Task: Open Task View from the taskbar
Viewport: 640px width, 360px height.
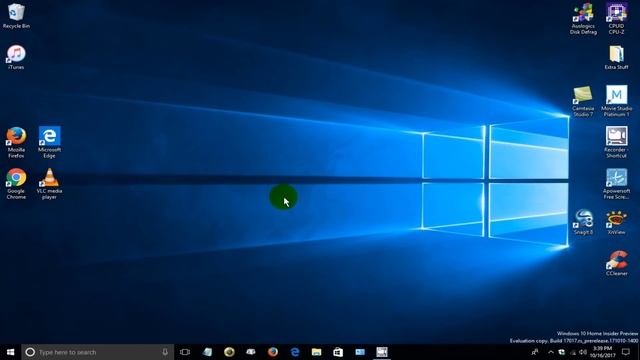Action: (185, 352)
